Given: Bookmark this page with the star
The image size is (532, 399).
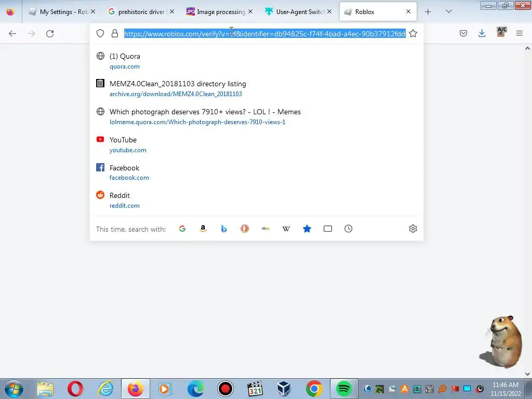Looking at the screenshot, I should coord(413,33).
